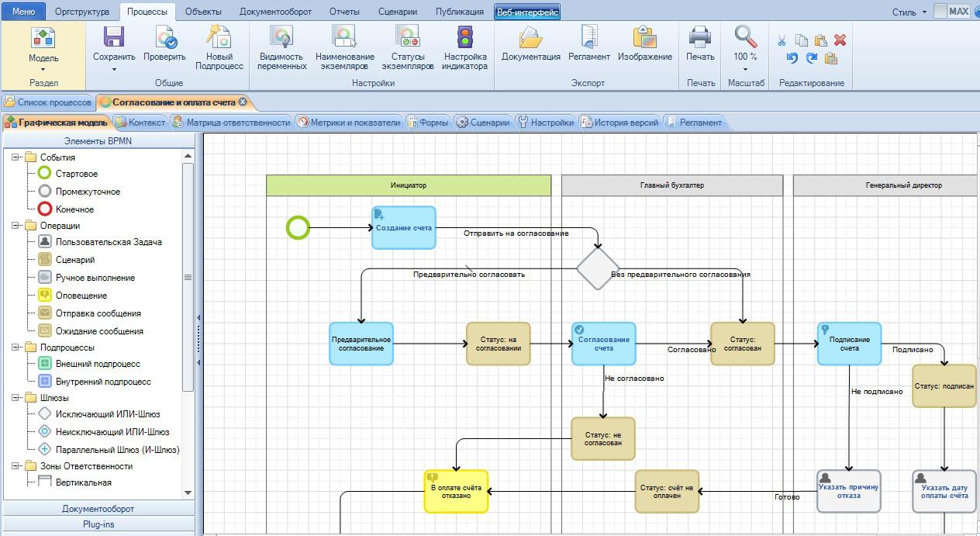Delete selected element with the red X

point(840,40)
